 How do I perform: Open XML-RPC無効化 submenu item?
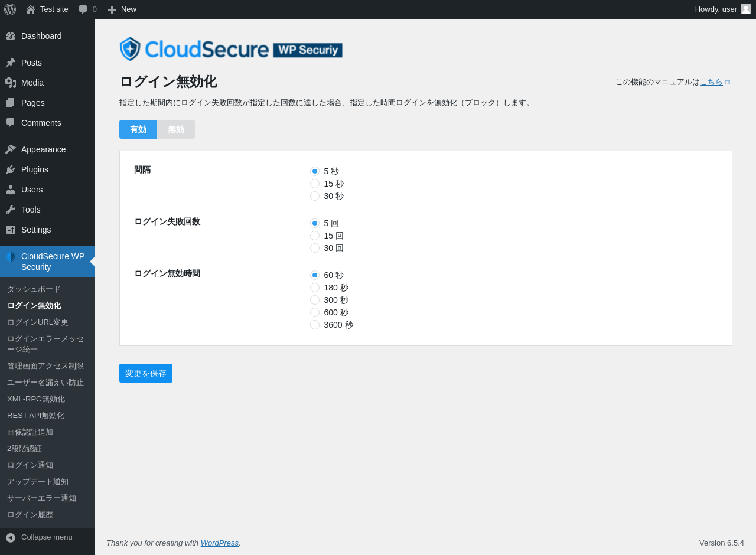47,399
